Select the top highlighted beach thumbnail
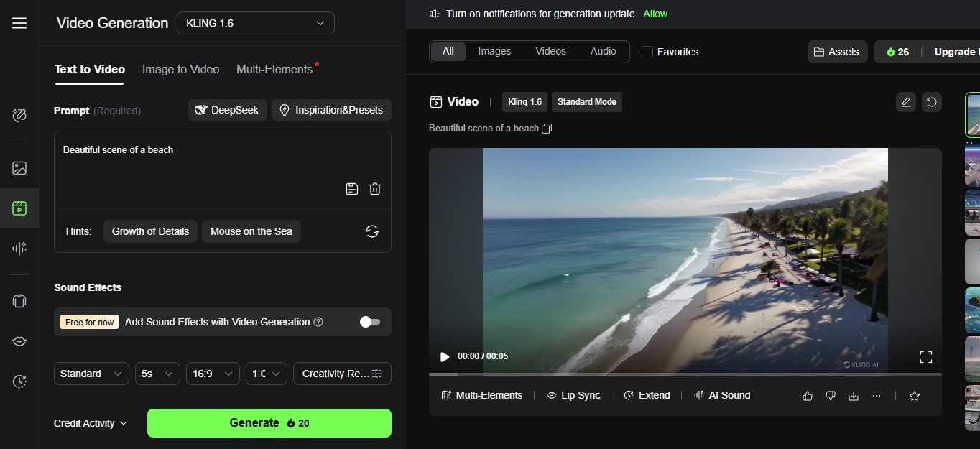 [x=972, y=114]
